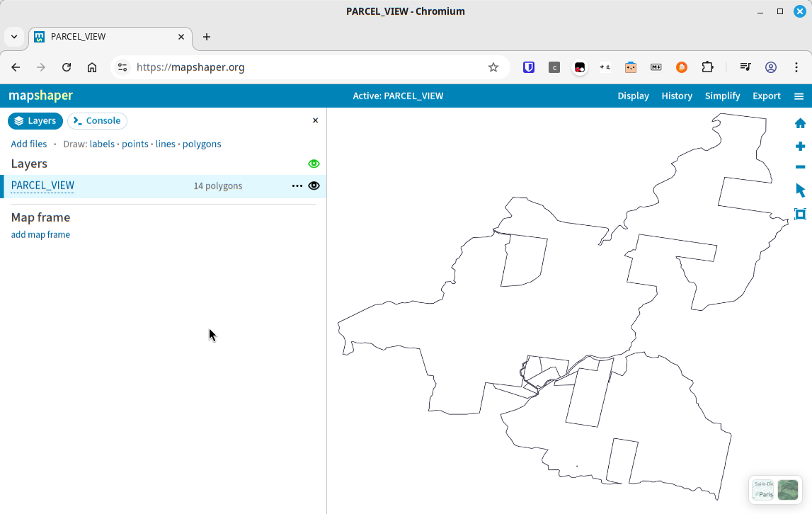Click the address bar URL field
Screen dimensions: 812x514
[x=311, y=67]
